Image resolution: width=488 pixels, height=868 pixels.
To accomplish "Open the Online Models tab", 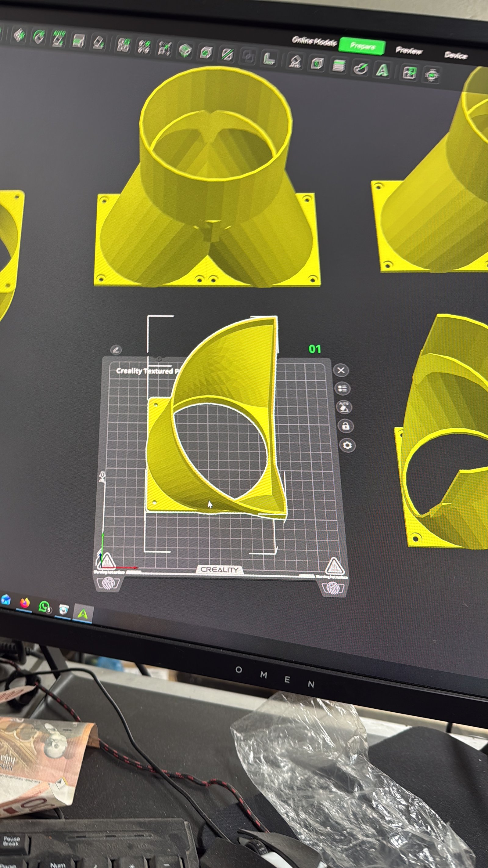I will [314, 42].
